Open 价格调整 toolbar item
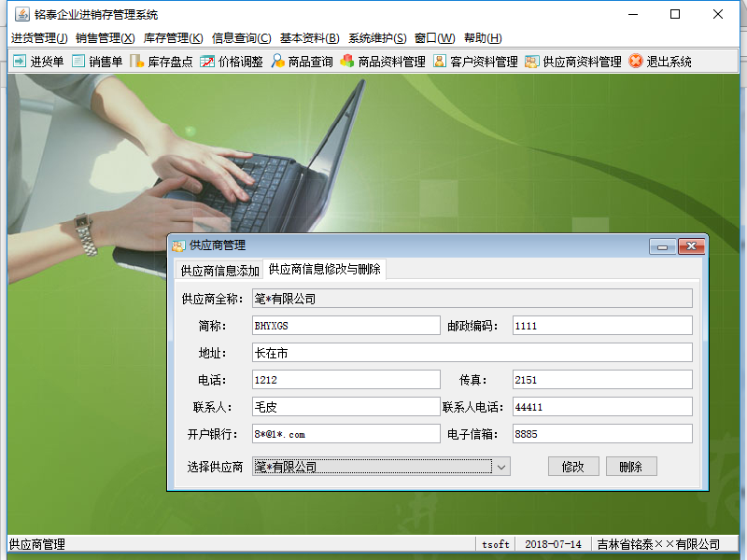This screenshot has width=747, height=560. [x=231, y=62]
